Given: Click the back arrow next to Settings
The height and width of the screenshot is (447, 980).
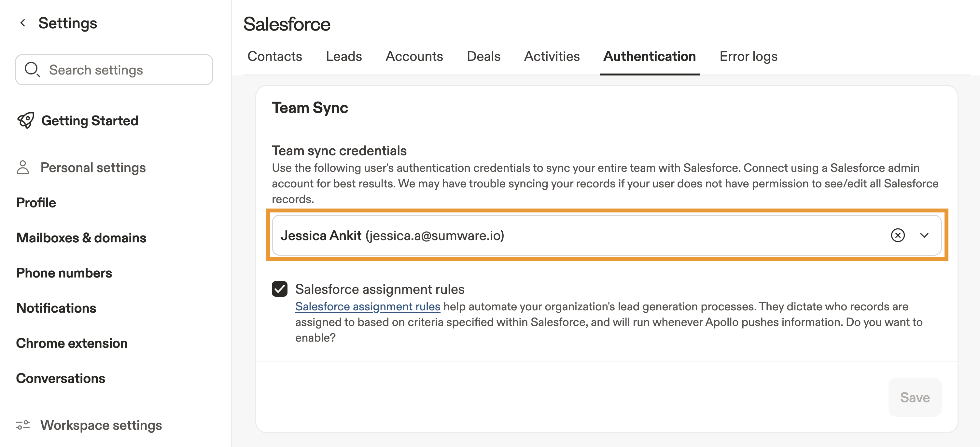Looking at the screenshot, I should click(23, 23).
